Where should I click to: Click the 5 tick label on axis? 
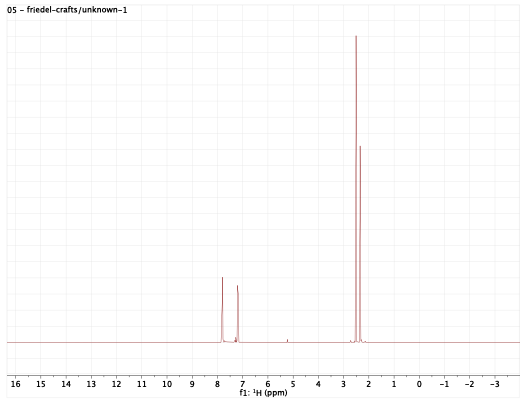[x=293, y=384]
